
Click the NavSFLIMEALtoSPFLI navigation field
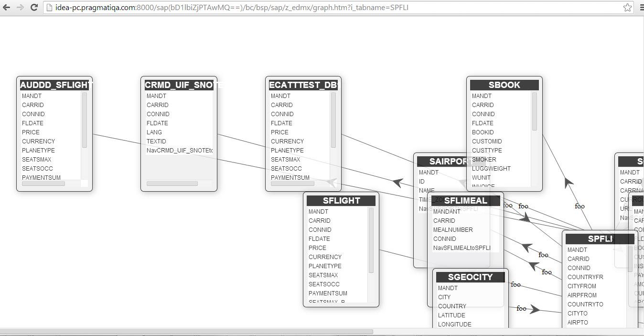tap(462, 248)
